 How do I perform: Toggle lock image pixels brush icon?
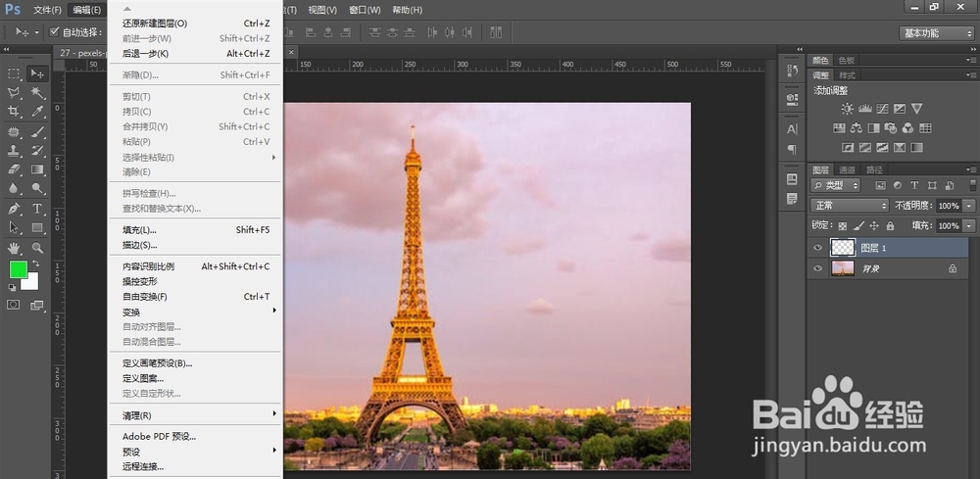point(858,226)
